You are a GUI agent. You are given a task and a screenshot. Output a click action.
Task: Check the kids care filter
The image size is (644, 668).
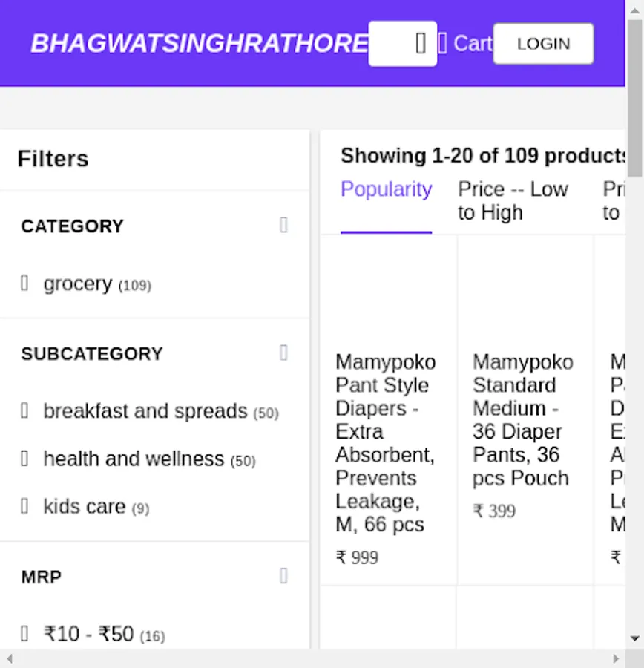tap(24, 506)
